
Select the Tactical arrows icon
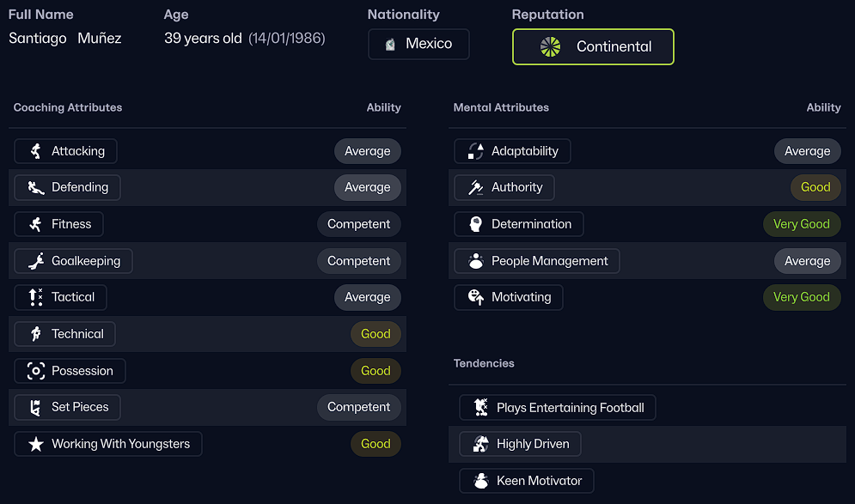click(x=35, y=297)
